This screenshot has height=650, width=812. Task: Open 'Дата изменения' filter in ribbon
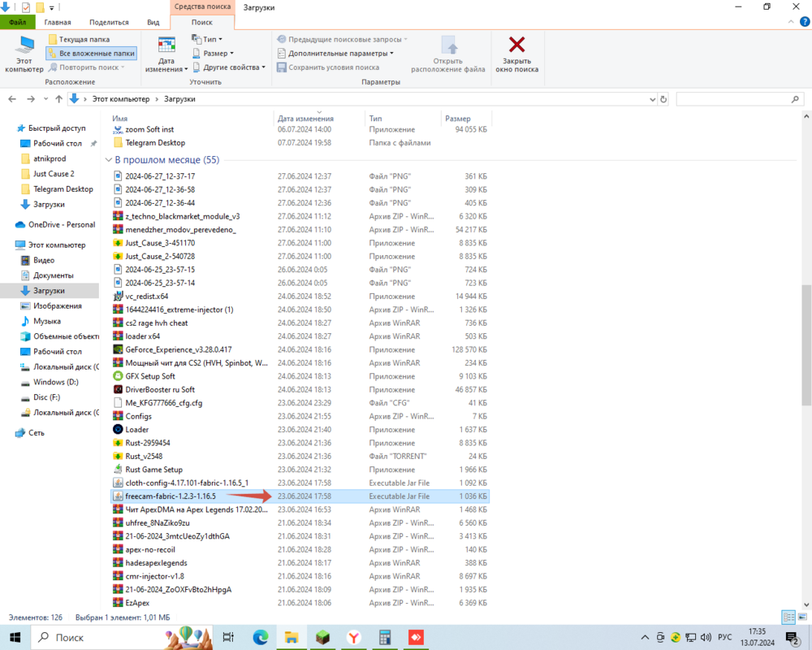tap(166, 54)
